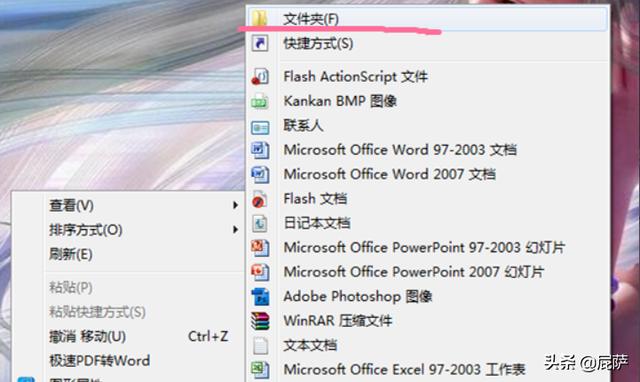Create a new Adobe Photoshop 图像
Screen dimensions: 640x382
click(x=427, y=296)
